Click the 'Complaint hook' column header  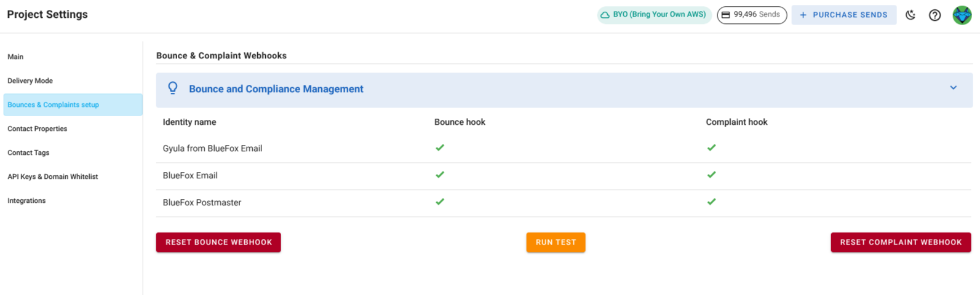click(x=736, y=122)
